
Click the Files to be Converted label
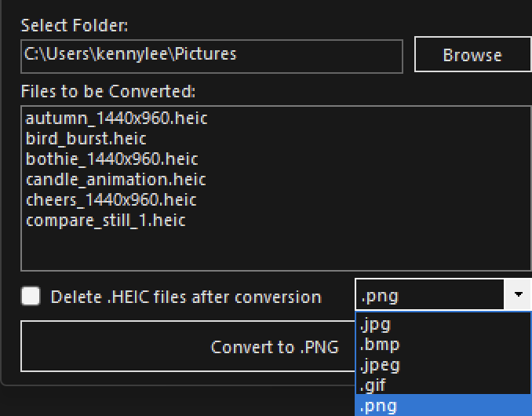pos(107,91)
